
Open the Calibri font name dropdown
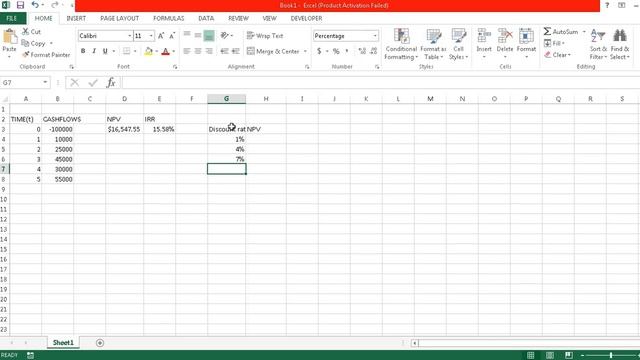click(129, 36)
